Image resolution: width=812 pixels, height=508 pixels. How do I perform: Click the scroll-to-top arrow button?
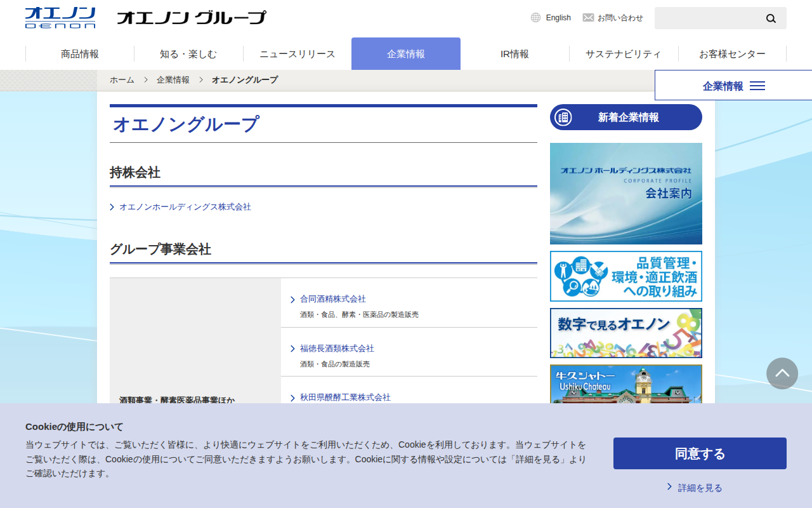point(782,374)
